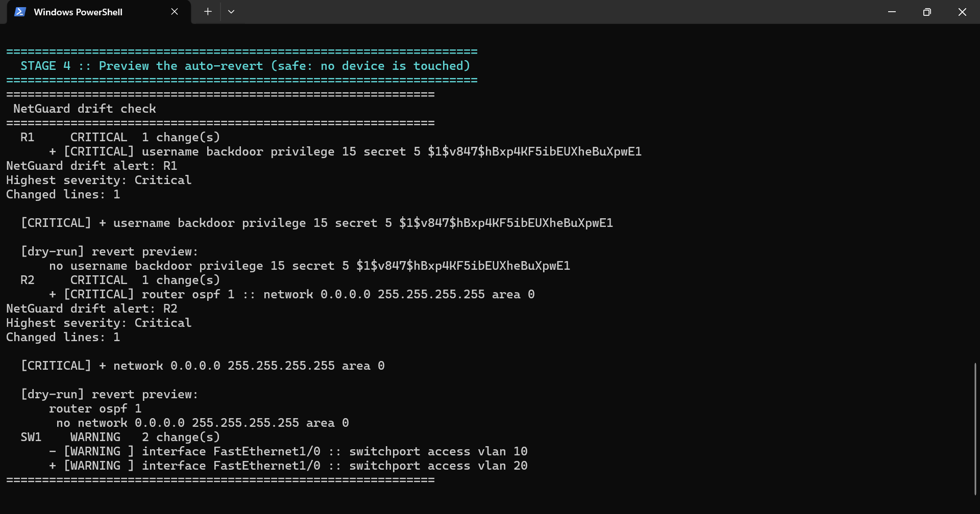Click the 'NetGuard drift alert: R1' line
The height and width of the screenshot is (514, 980).
tap(91, 166)
